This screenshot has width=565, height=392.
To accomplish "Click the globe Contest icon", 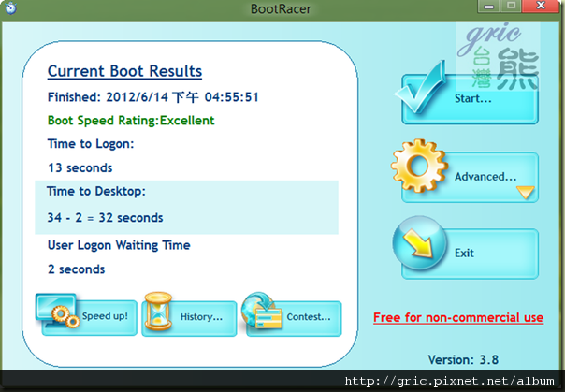I will pyautogui.click(x=261, y=311).
